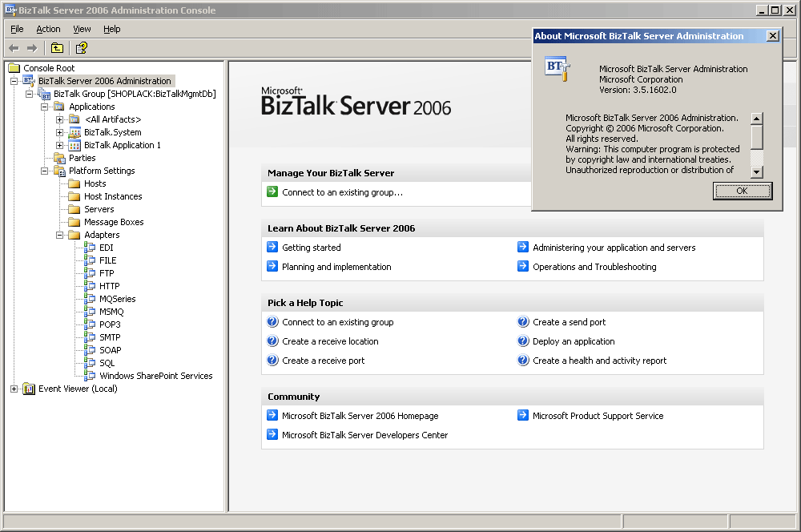
Task: Click the Console Root folder icon
Action: pyautogui.click(x=14, y=68)
